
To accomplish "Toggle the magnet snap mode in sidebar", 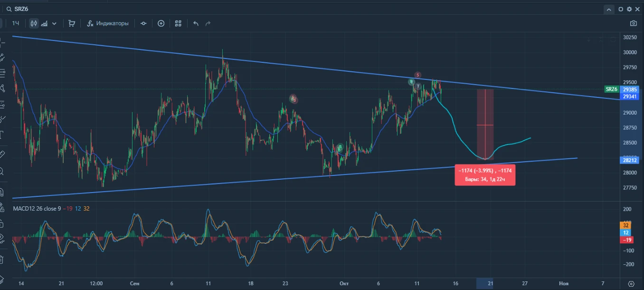I will click(x=2, y=192).
